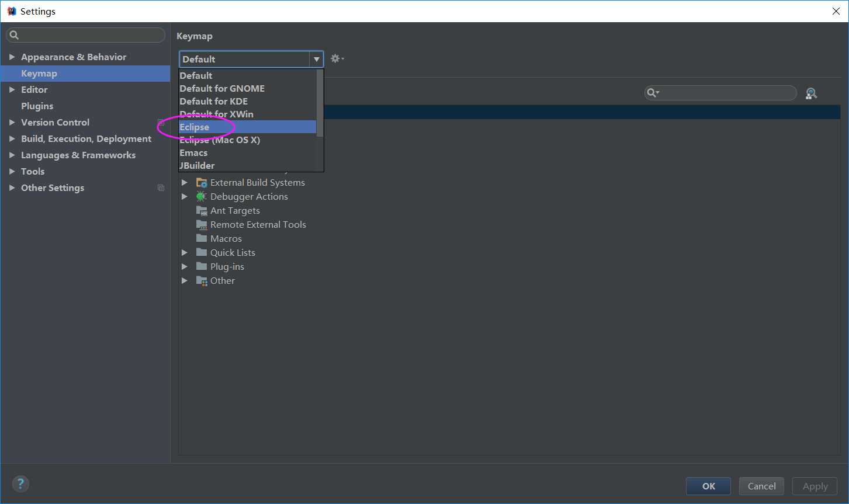This screenshot has height=504, width=849.
Task: Choose Eclipse (Mac OS X) keymap
Action: 248,140
